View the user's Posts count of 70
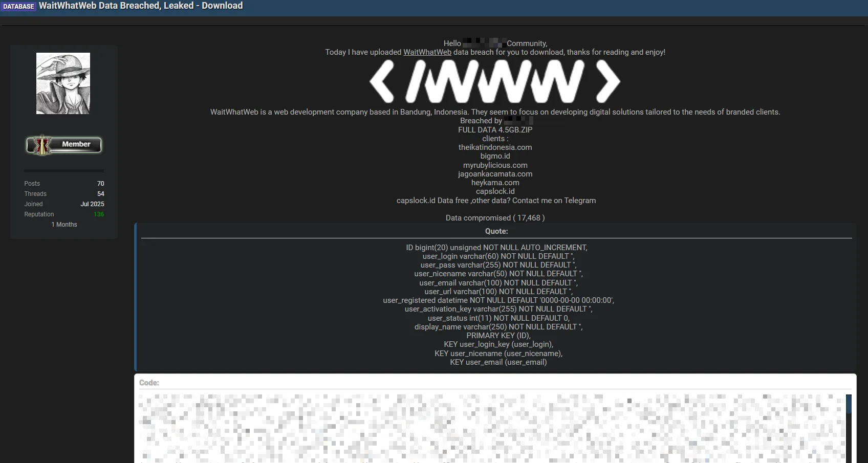The height and width of the screenshot is (463, 868). tap(100, 184)
